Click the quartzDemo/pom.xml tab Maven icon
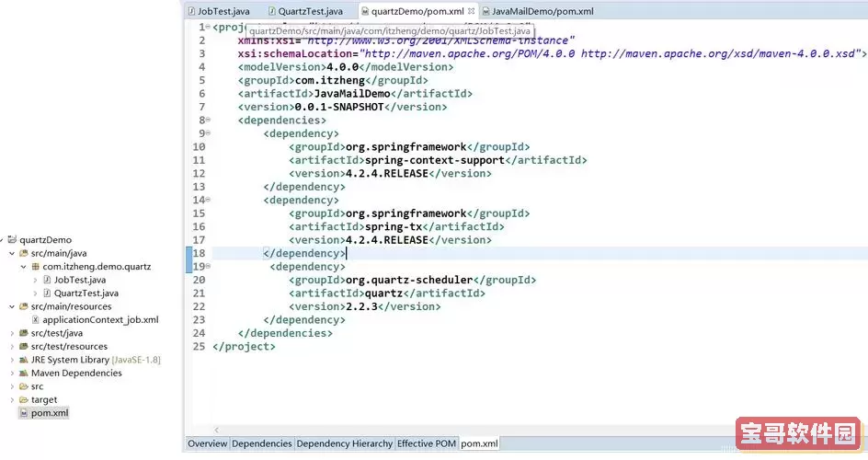Screen dimensions: 868x460 [x=365, y=11]
